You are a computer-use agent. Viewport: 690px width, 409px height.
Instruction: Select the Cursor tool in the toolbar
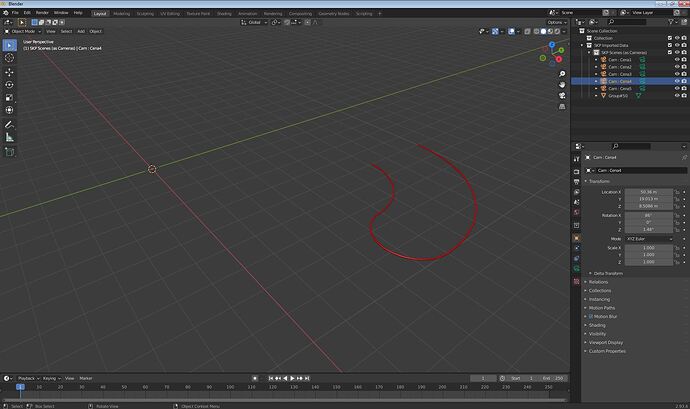pos(9,58)
